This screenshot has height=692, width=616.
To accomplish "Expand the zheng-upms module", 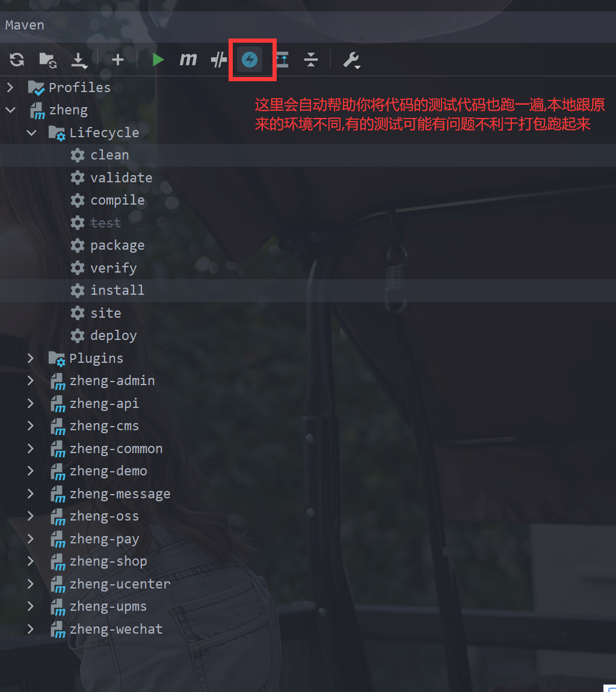I will [31, 607].
